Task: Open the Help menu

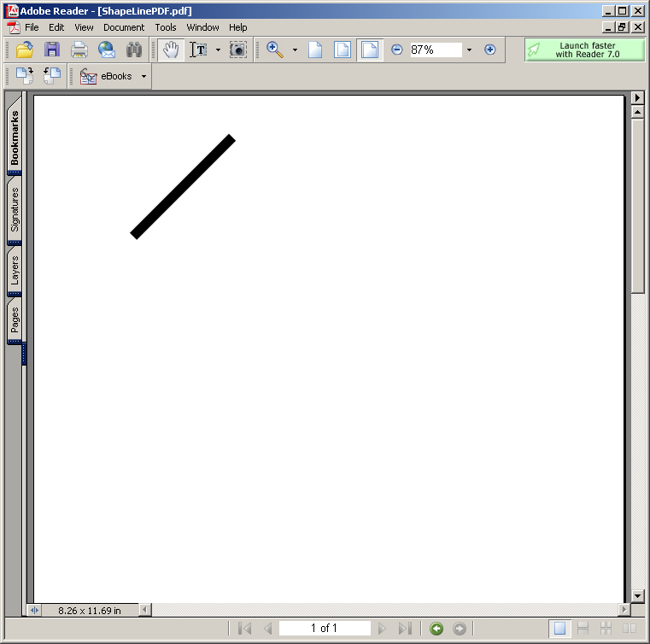Action: point(238,27)
